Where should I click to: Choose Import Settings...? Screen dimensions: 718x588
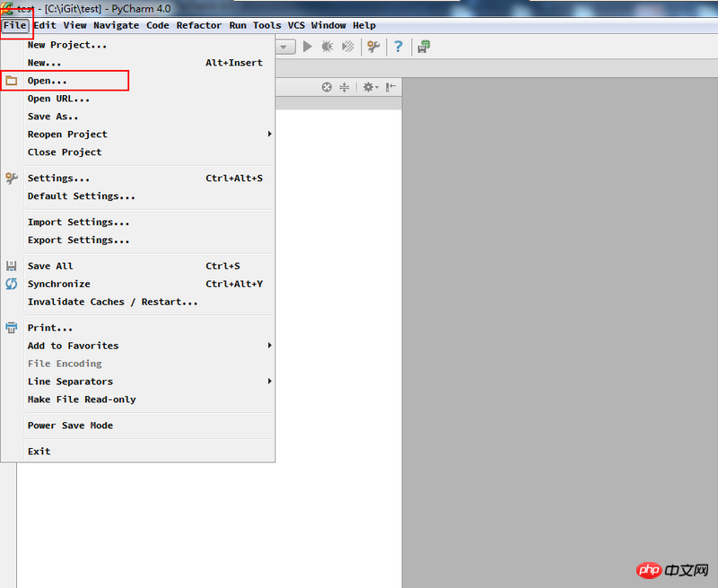137,222
